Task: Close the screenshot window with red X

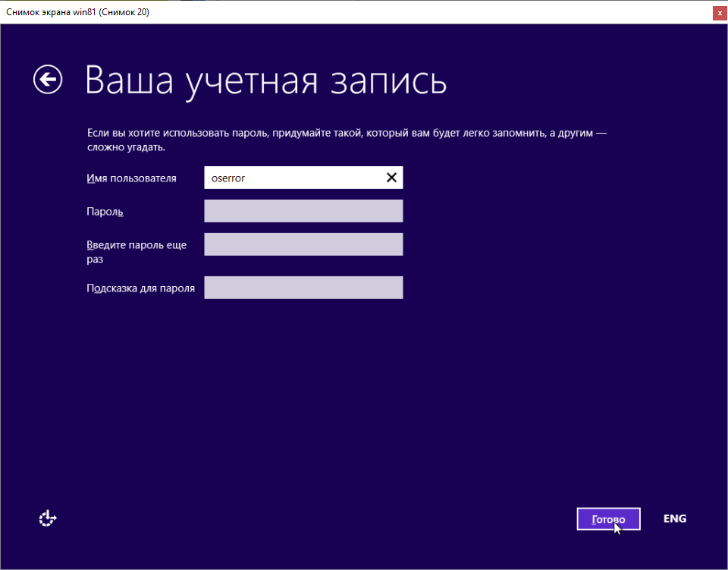Action: click(720, 13)
